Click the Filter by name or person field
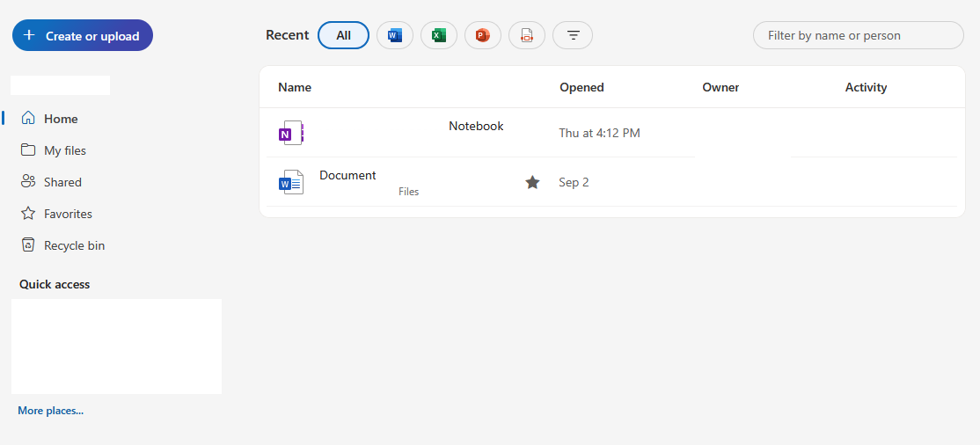980x445 pixels. [x=858, y=35]
